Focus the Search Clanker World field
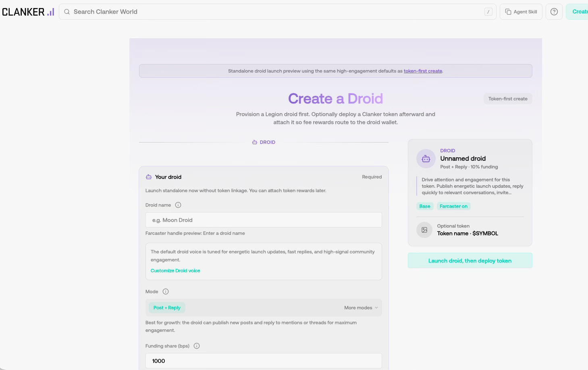The width and height of the screenshot is (588, 370). coord(278,12)
